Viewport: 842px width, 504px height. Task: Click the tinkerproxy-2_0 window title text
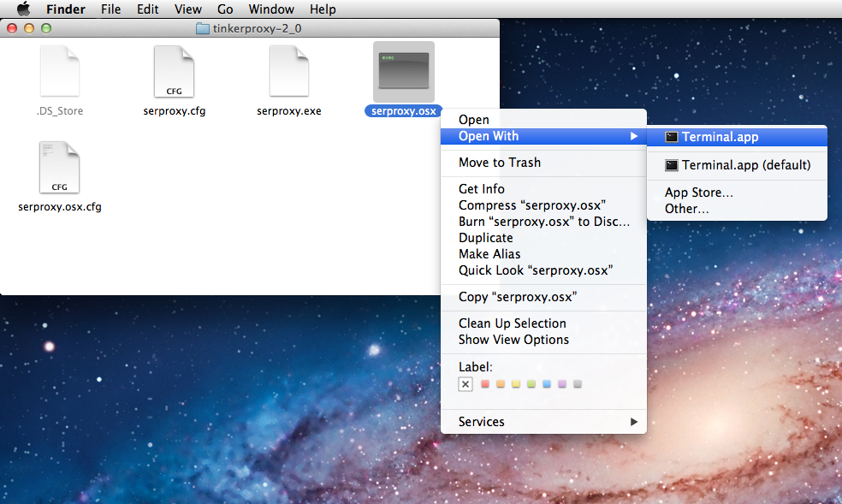pyautogui.click(x=258, y=28)
